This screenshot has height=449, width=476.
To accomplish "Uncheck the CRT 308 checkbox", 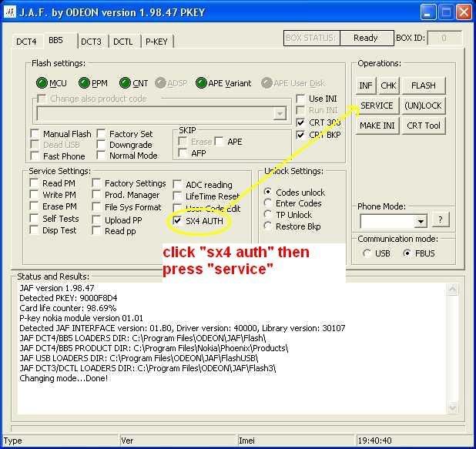I will 300,122.
